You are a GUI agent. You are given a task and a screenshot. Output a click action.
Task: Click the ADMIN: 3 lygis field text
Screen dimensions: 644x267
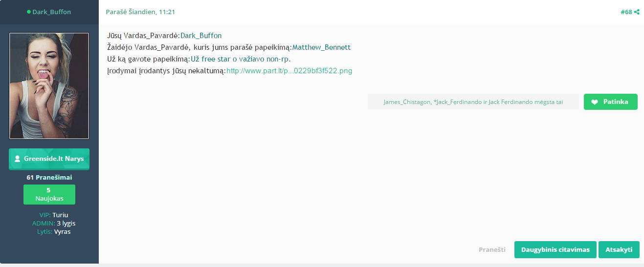coord(54,223)
